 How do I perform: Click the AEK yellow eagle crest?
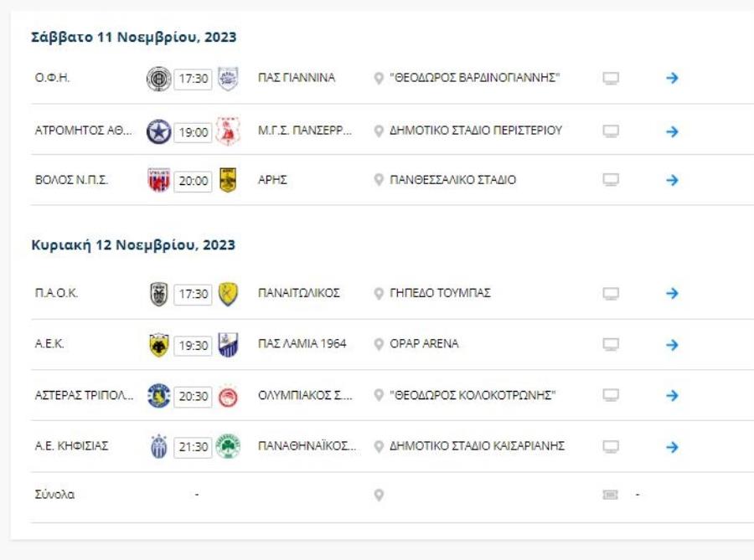[x=158, y=344]
